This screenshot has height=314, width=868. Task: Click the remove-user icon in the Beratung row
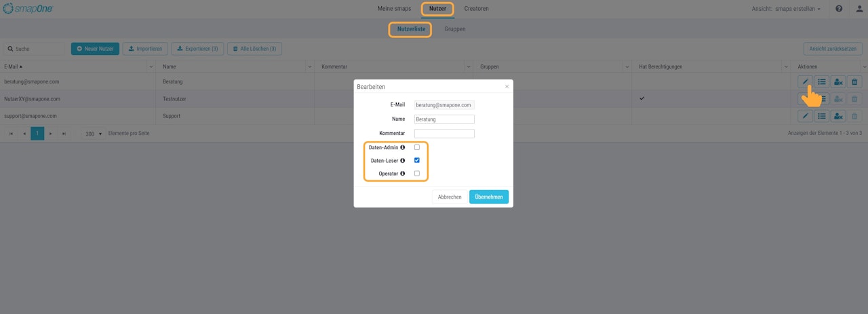click(x=838, y=82)
